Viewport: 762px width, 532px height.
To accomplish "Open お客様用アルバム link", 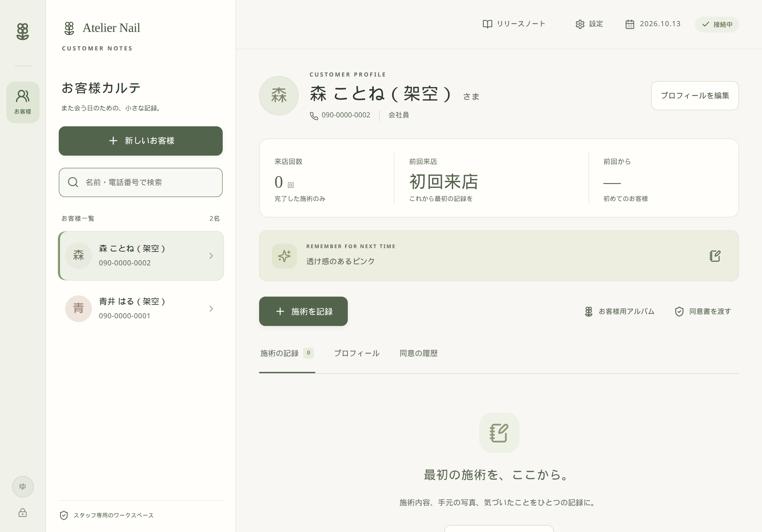I will [x=619, y=311].
